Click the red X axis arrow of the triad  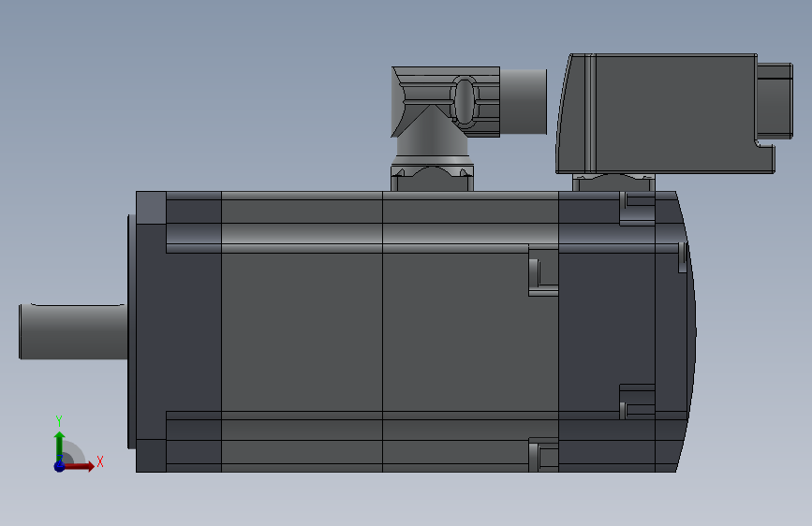[78, 466]
